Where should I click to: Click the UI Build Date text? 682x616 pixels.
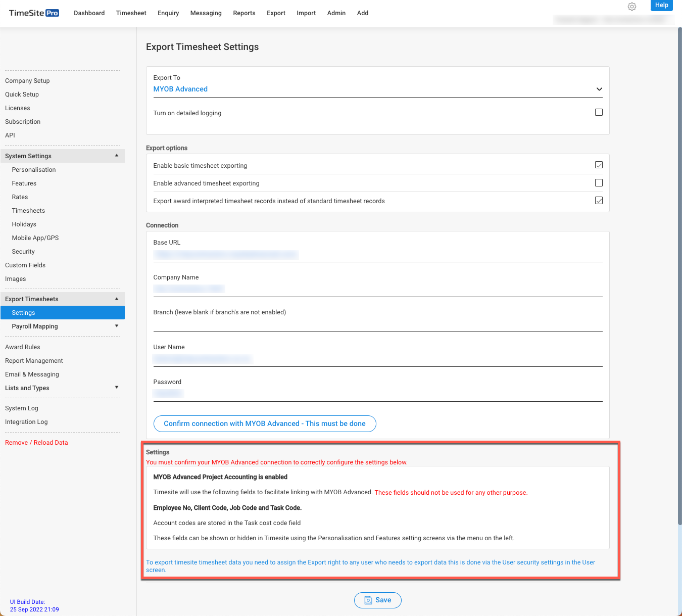coord(34,605)
